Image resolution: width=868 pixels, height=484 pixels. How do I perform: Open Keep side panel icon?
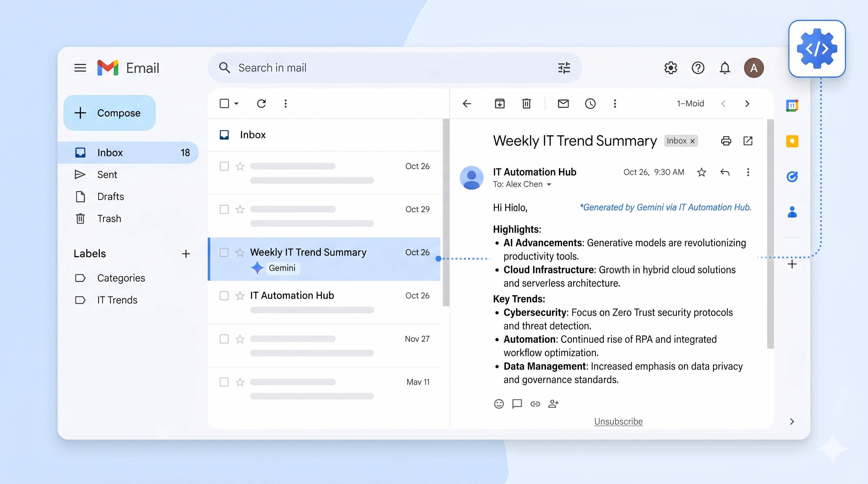tap(792, 141)
